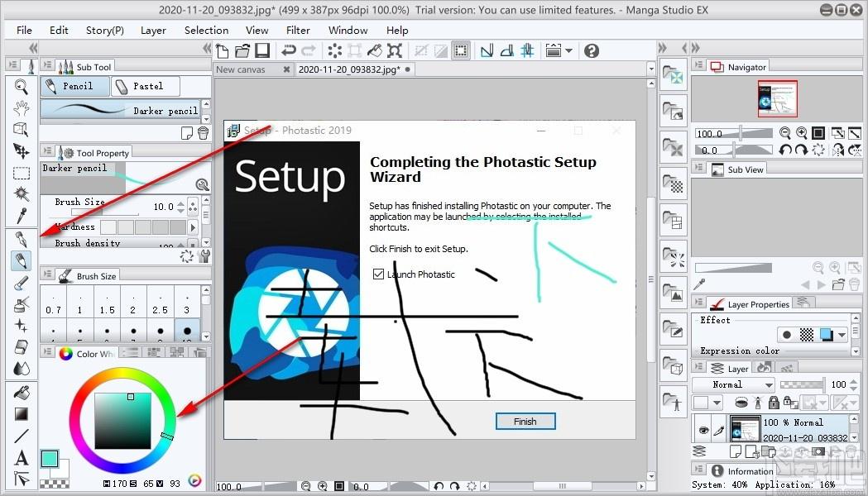This screenshot has width=868, height=496.
Task: Toggle snap to grid toolbar icon
Action: click(x=527, y=51)
